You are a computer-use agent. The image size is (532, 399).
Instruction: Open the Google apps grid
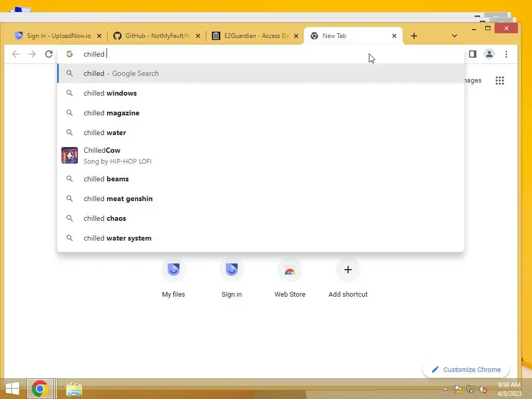[x=499, y=81]
